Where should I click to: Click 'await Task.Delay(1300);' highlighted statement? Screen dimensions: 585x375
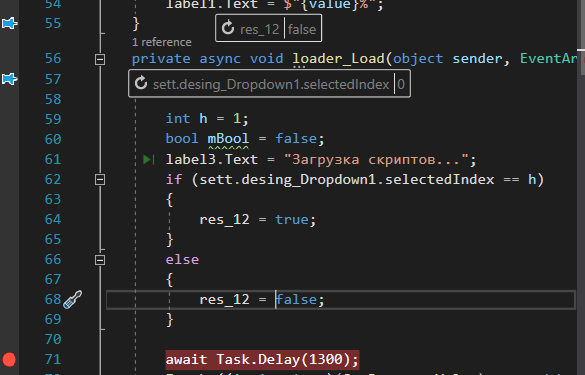coord(262,360)
